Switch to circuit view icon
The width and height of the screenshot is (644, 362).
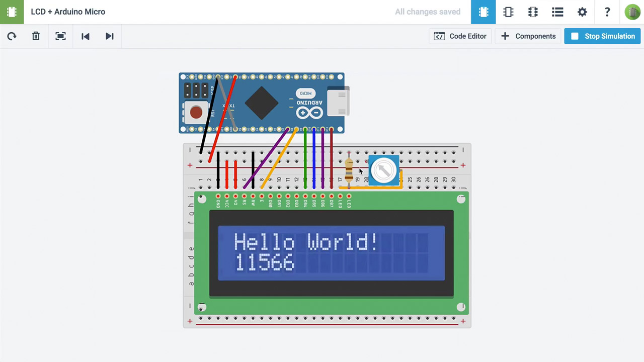(484, 12)
